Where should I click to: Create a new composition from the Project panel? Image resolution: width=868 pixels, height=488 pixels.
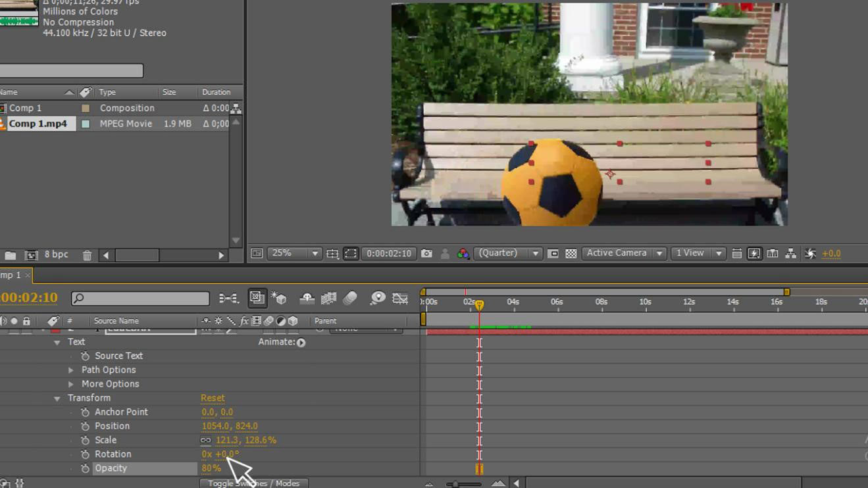coord(31,255)
